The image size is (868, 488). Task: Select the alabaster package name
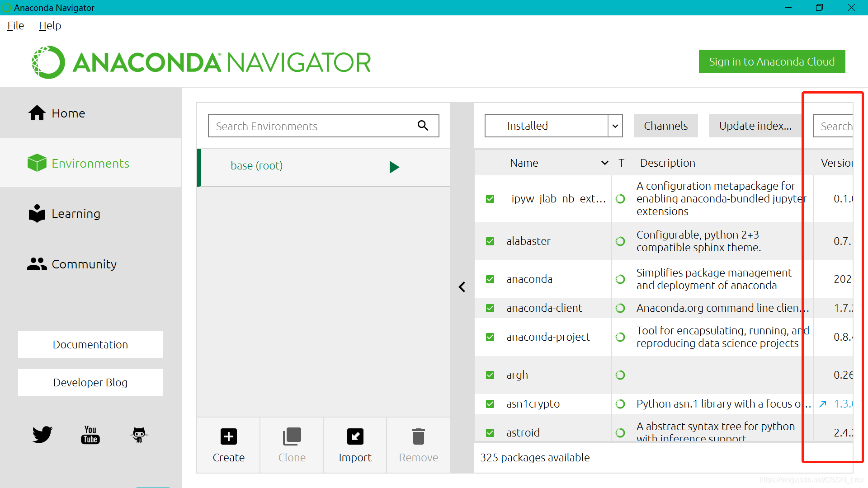528,241
